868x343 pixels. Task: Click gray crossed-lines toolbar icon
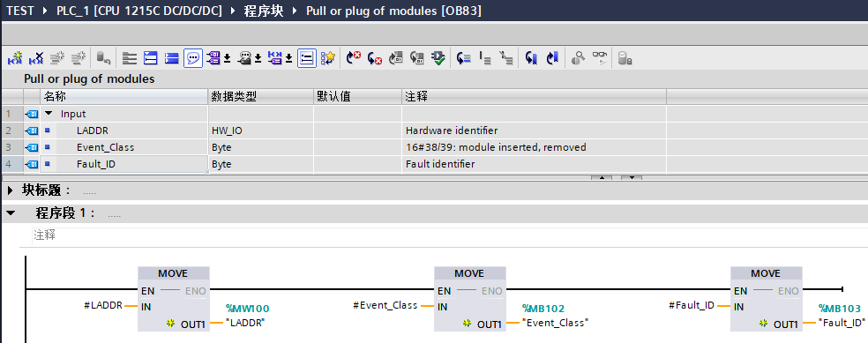[x=506, y=57]
